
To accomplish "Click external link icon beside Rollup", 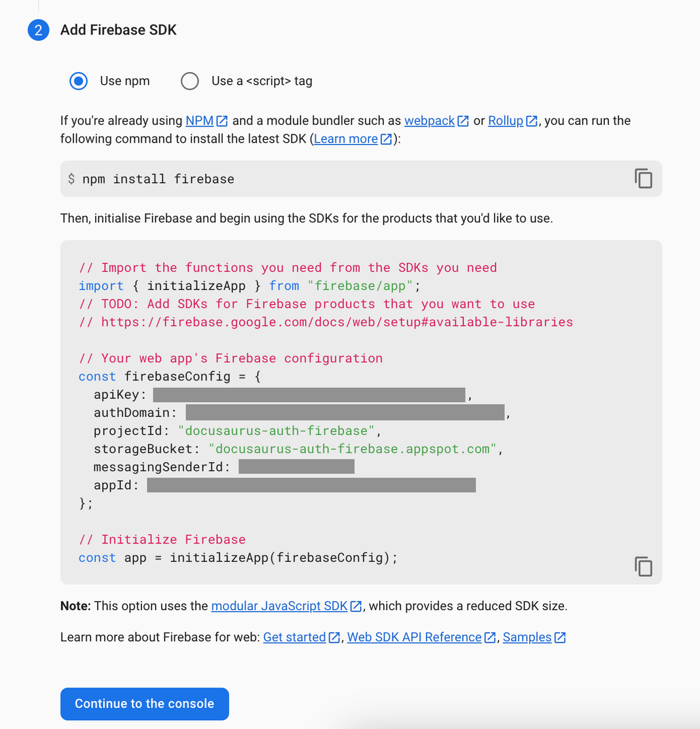I will click(531, 121).
